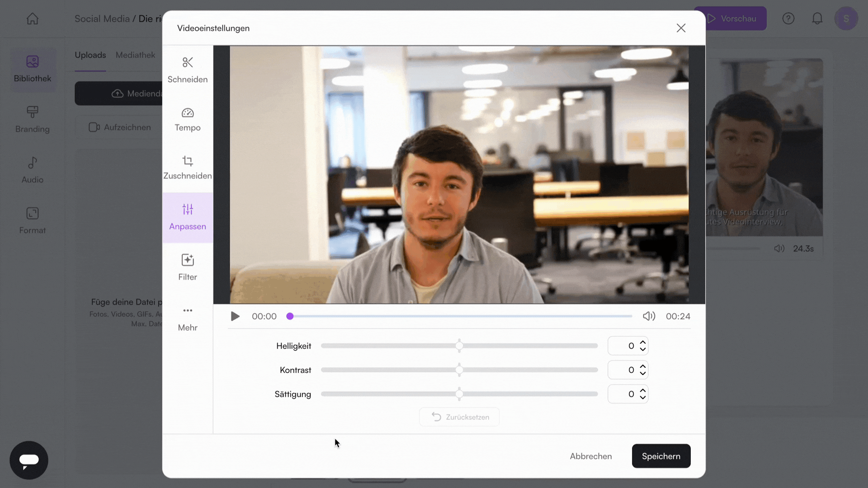Open the Filter tool
Image resolution: width=868 pixels, height=488 pixels.
coord(188,267)
